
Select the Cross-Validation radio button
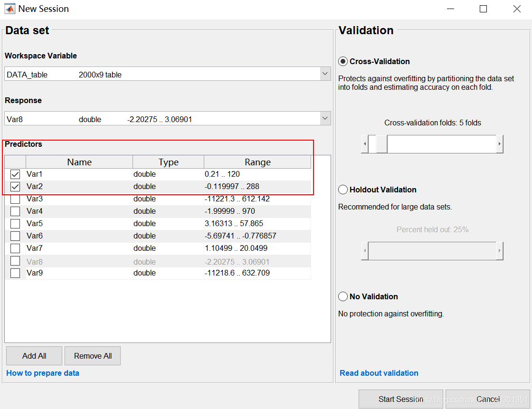click(x=343, y=62)
